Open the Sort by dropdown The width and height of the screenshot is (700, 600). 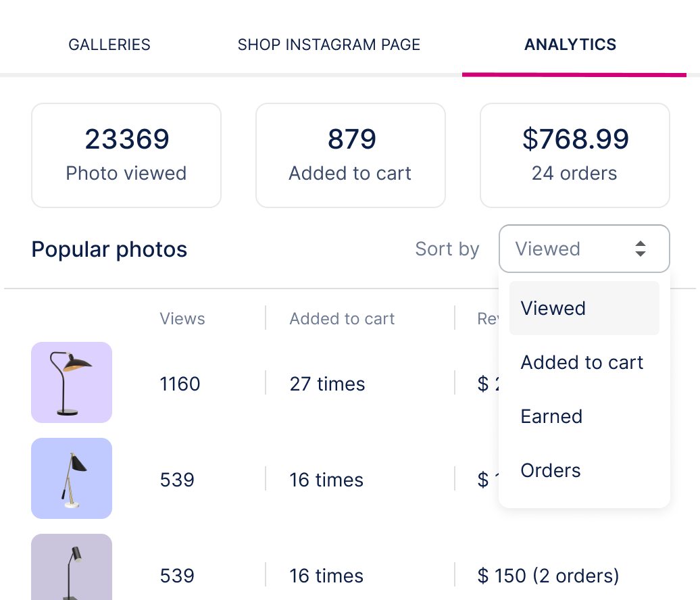pos(584,249)
